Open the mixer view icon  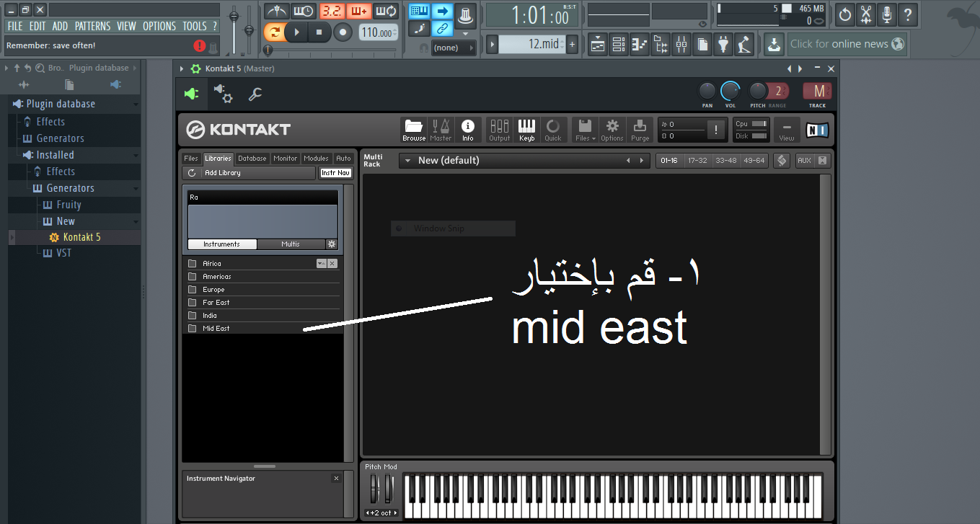681,44
